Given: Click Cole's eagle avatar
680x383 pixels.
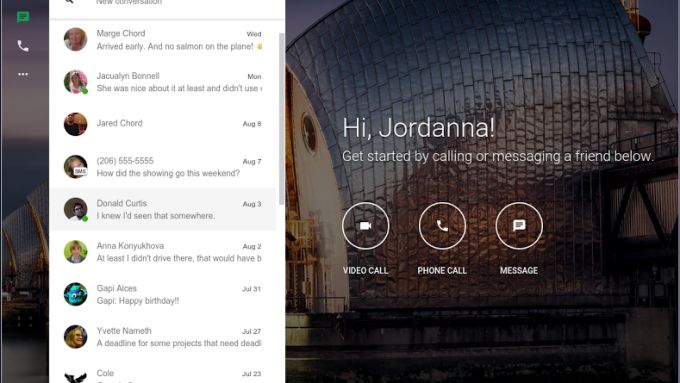Looking at the screenshot, I should point(75,376).
